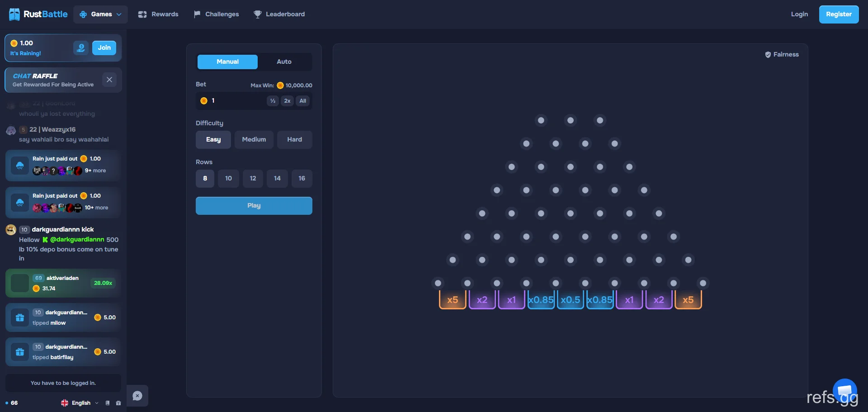This screenshot has height=412, width=868.
Task: Click the Play button
Action: [x=254, y=206]
